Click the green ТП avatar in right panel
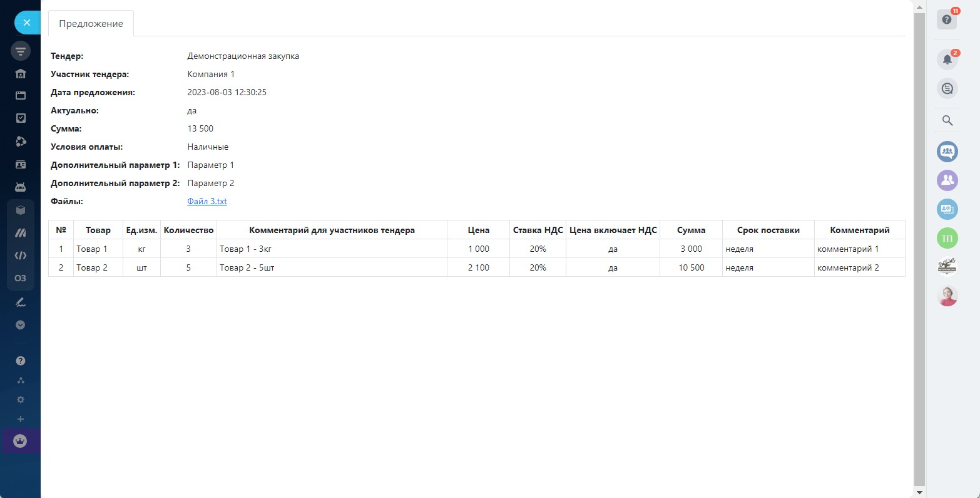 (x=947, y=238)
